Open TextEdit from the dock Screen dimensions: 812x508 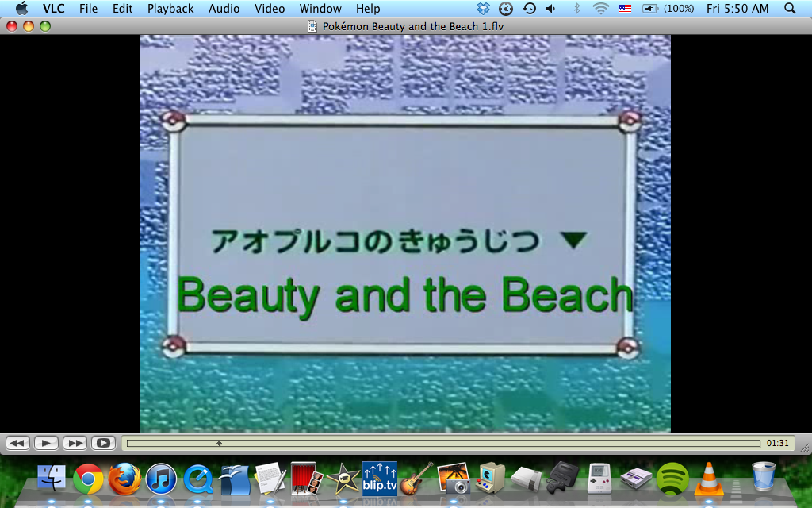[x=270, y=478]
